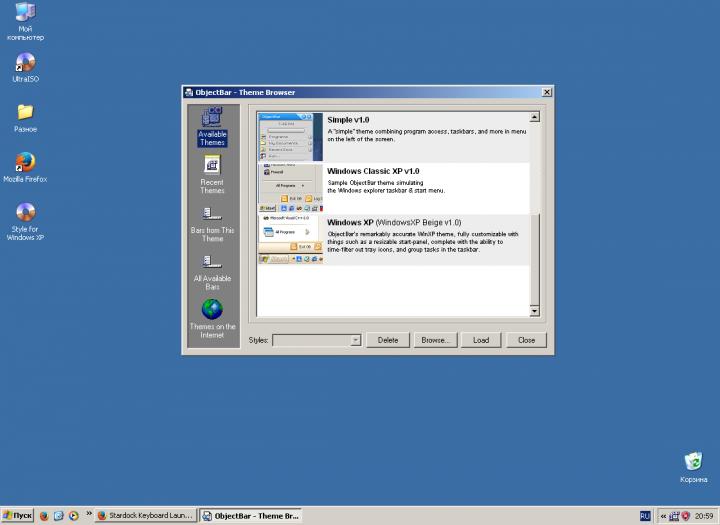Expand the Styles dropdown list
The height and width of the screenshot is (525, 720).
(355, 340)
